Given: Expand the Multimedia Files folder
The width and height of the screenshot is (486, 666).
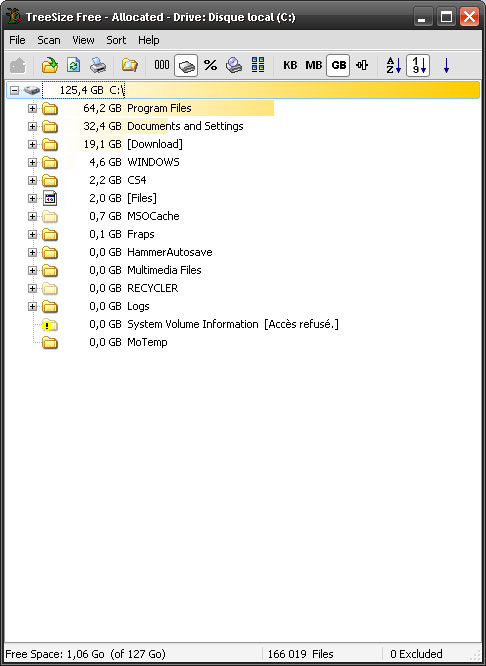Looking at the screenshot, I should click(x=32, y=270).
